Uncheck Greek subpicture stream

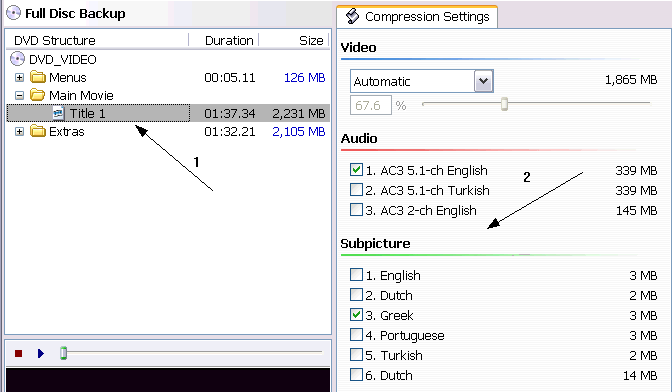[x=356, y=315]
